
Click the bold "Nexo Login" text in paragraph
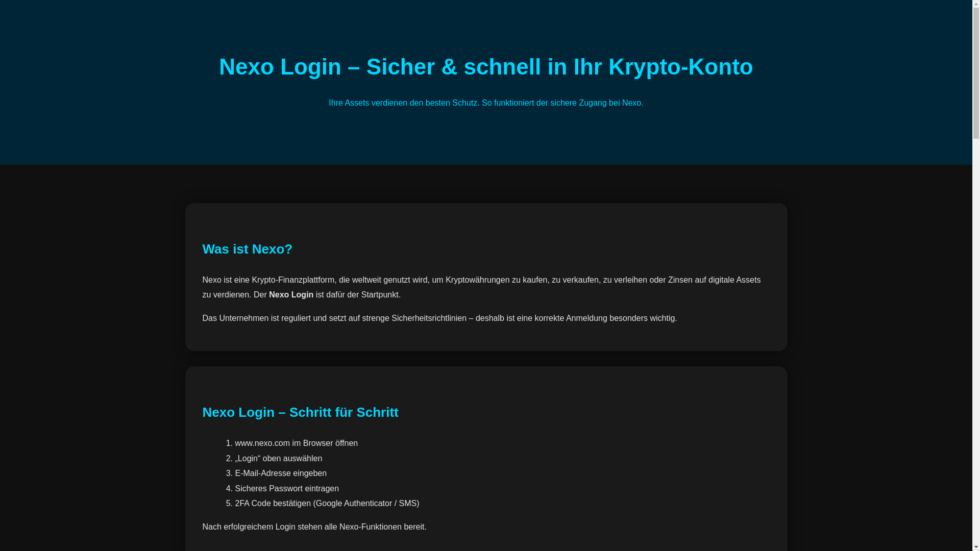(291, 295)
